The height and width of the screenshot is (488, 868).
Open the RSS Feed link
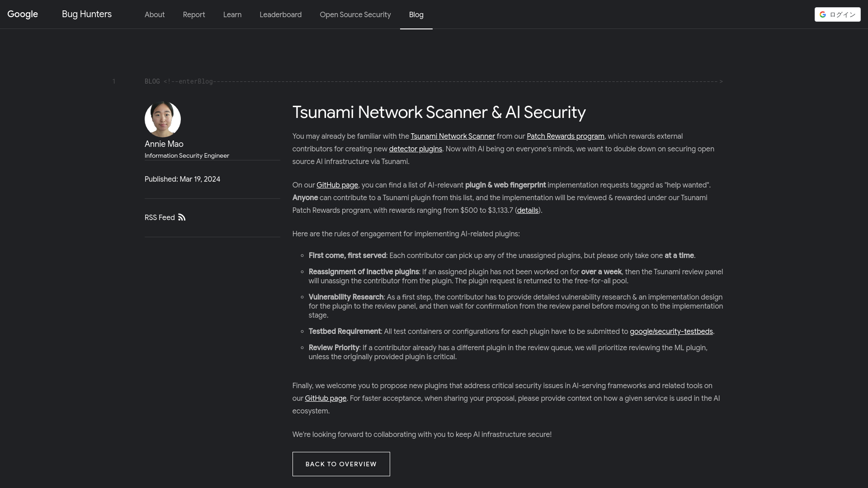(165, 217)
